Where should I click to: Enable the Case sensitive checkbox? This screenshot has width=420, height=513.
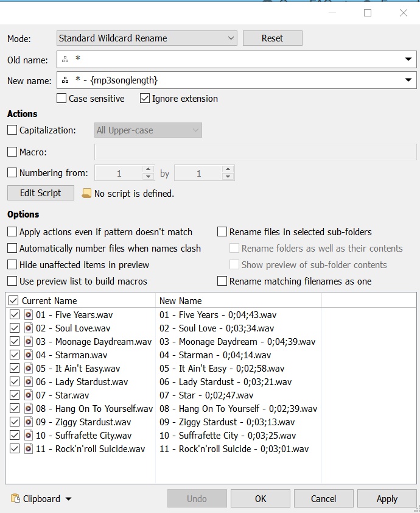pos(61,99)
